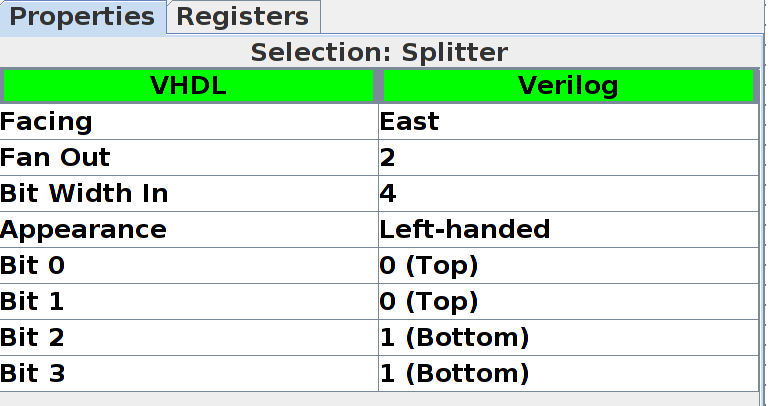
Task: Open the Bit 1 value cell
Action: (567, 302)
